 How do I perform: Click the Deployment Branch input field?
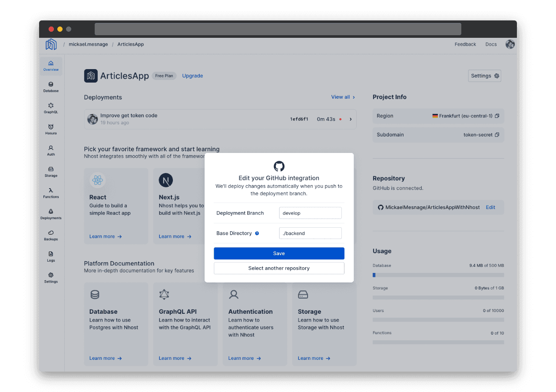[x=310, y=213]
